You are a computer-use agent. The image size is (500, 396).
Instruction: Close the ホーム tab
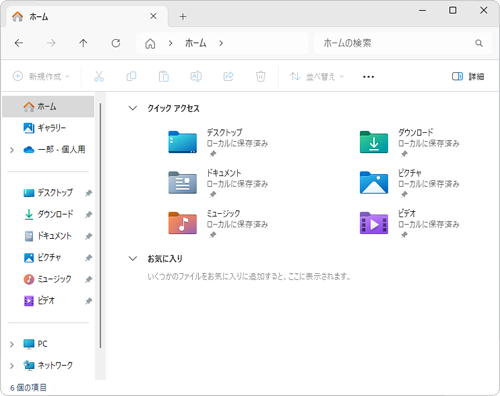coord(153,16)
